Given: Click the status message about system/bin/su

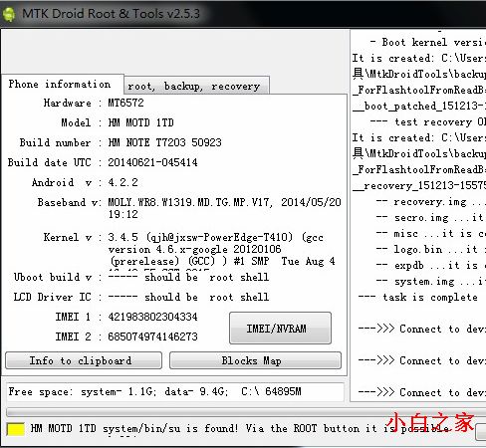Looking at the screenshot, I should pyautogui.click(x=239, y=428).
